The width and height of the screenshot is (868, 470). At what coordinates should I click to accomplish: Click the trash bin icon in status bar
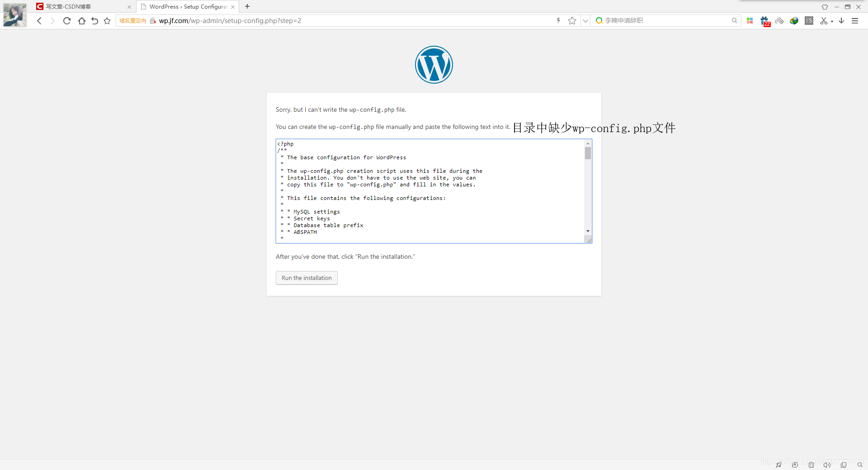point(811,465)
